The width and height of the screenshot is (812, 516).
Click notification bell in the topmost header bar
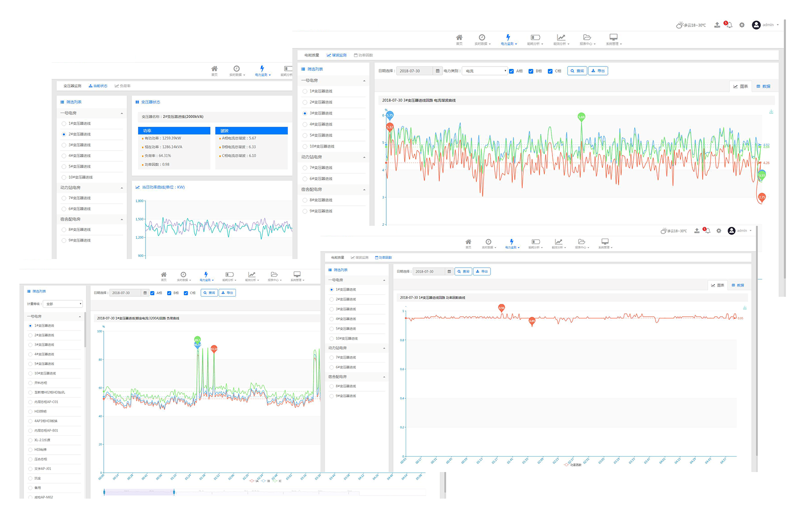[729, 25]
